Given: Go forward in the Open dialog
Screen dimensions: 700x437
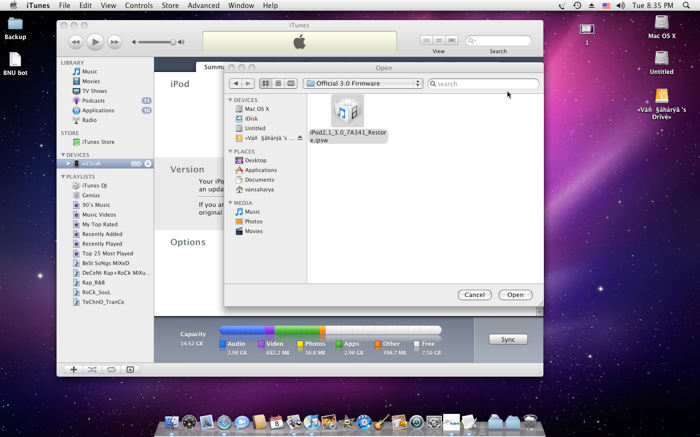Looking at the screenshot, I should (x=248, y=83).
